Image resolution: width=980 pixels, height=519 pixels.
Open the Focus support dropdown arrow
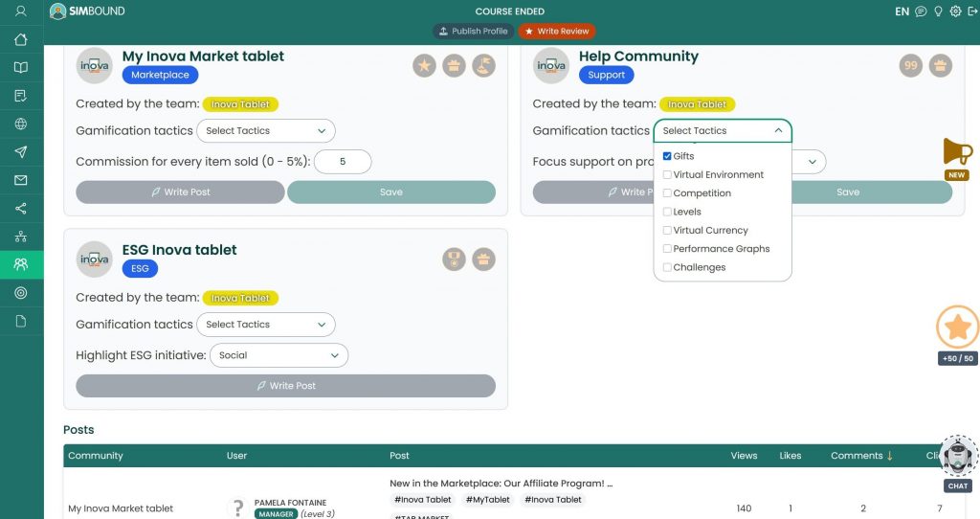[x=812, y=162]
